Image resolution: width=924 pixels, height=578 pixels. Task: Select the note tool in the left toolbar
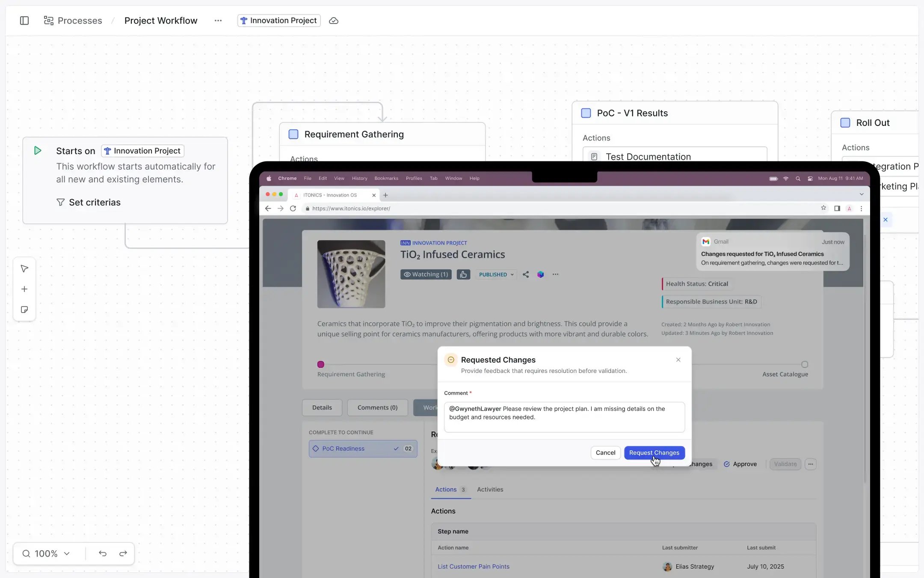coord(24,310)
